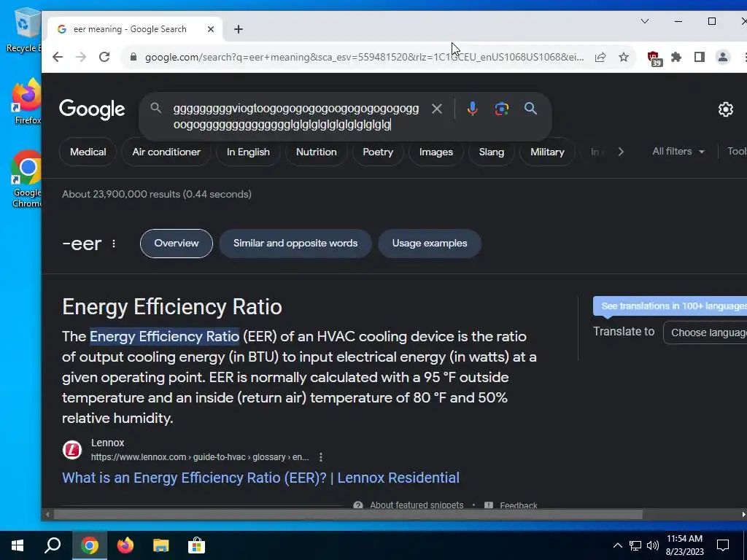Viewport: 747px width, 560px height.
Task: Click the horizontal scrollbar left arrow
Action: [x=47, y=515]
